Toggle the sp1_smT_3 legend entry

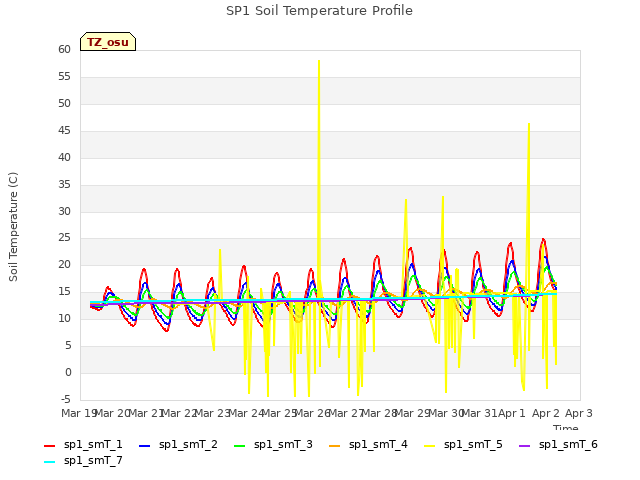pos(273,444)
